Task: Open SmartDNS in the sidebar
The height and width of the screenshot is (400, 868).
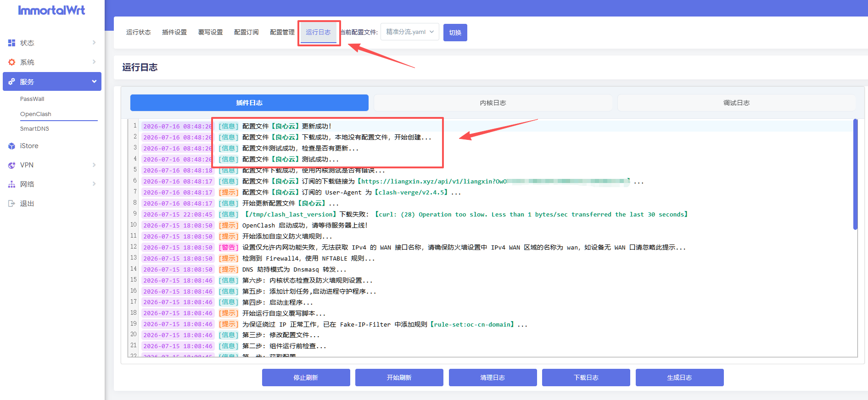Action: [34, 129]
